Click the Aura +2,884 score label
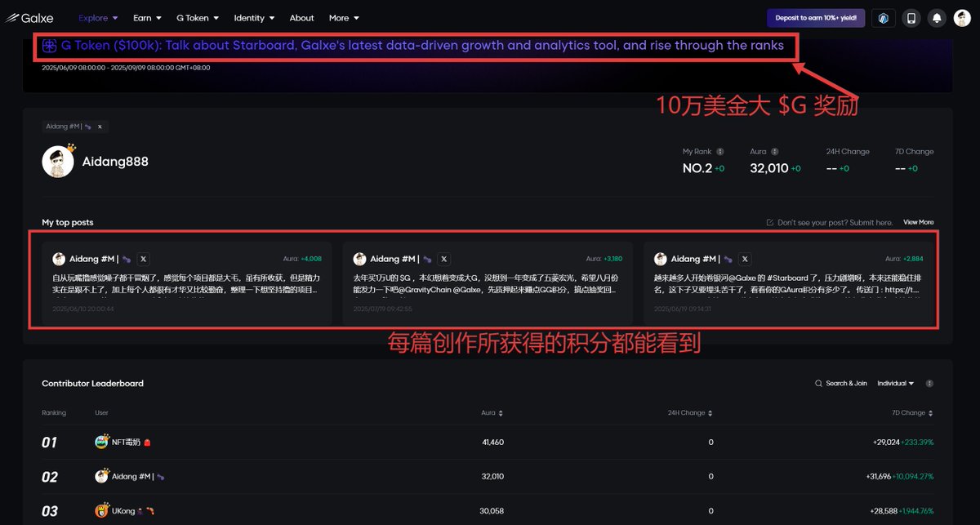 point(904,259)
